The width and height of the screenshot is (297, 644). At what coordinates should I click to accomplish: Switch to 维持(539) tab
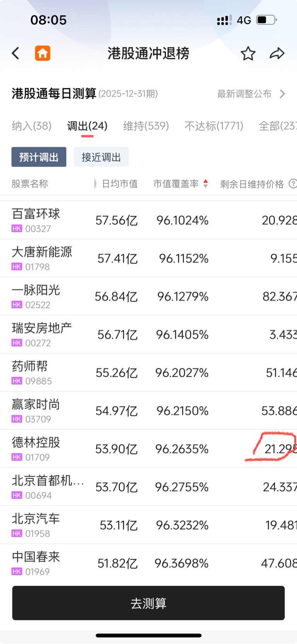pos(146,126)
